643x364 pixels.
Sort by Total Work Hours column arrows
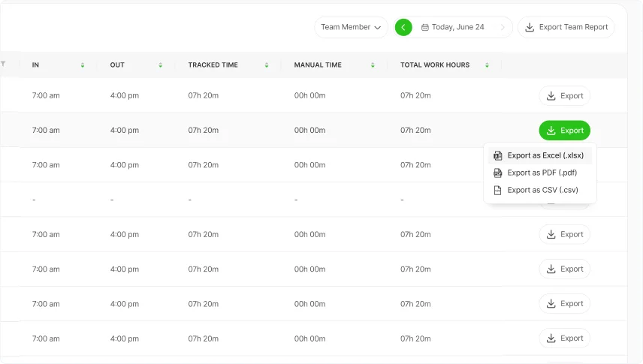click(488, 65)
